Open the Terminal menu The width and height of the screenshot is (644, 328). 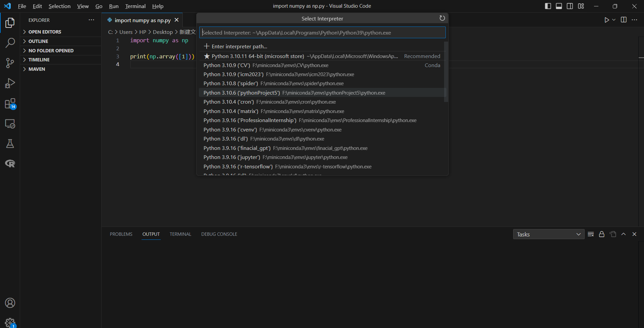135,6
